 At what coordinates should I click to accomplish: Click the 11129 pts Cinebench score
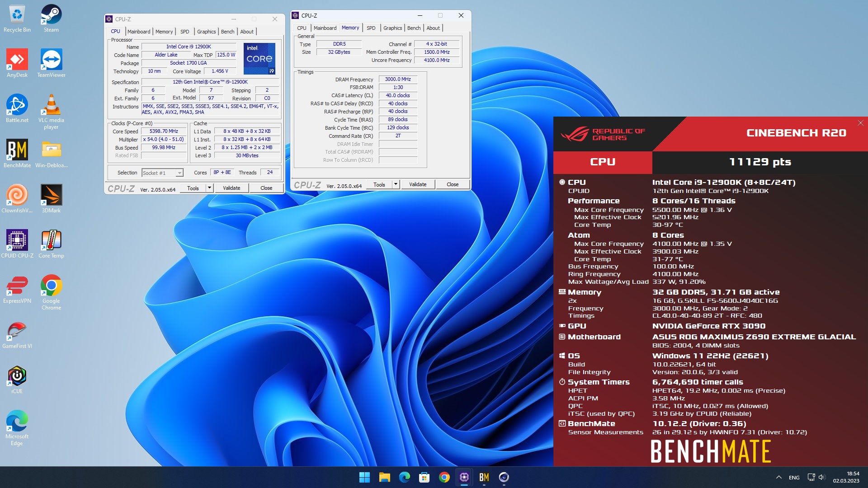pos(760,162)
